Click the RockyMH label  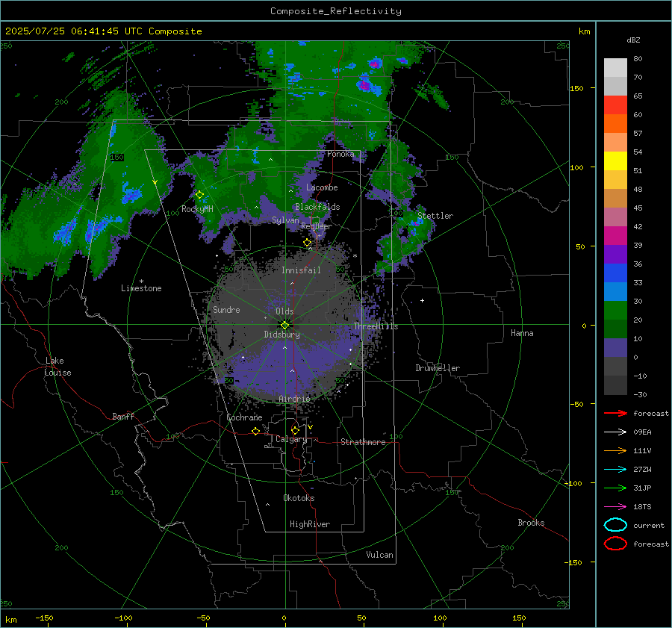click(x=197, y=209)
